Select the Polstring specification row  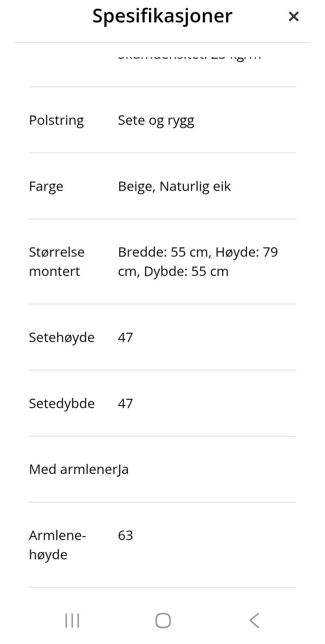[x=57, y=120]
